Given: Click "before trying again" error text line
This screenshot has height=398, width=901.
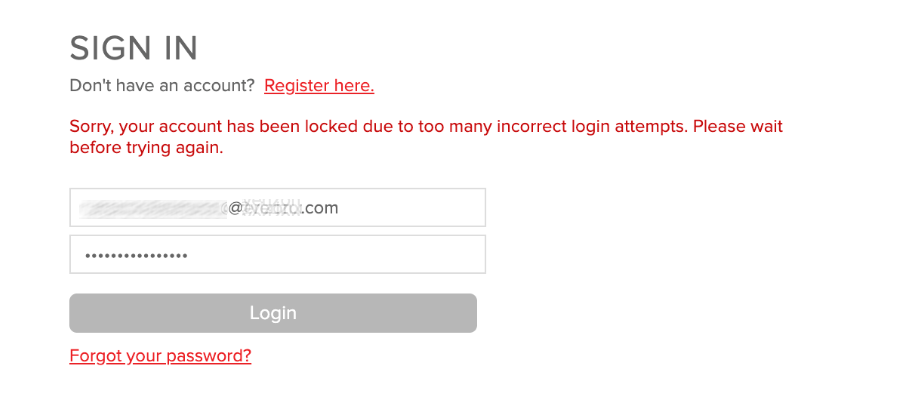Looking at the screenshot, I should [146, 148].
